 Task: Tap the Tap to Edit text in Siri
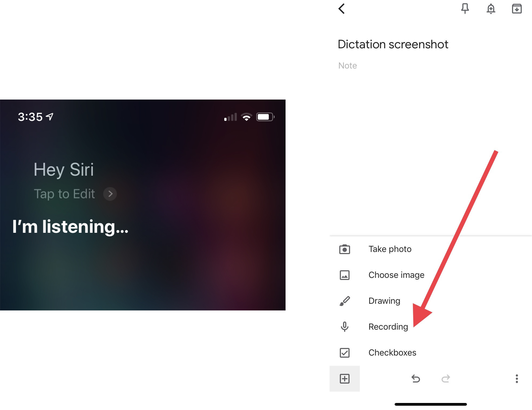point(64,194)
